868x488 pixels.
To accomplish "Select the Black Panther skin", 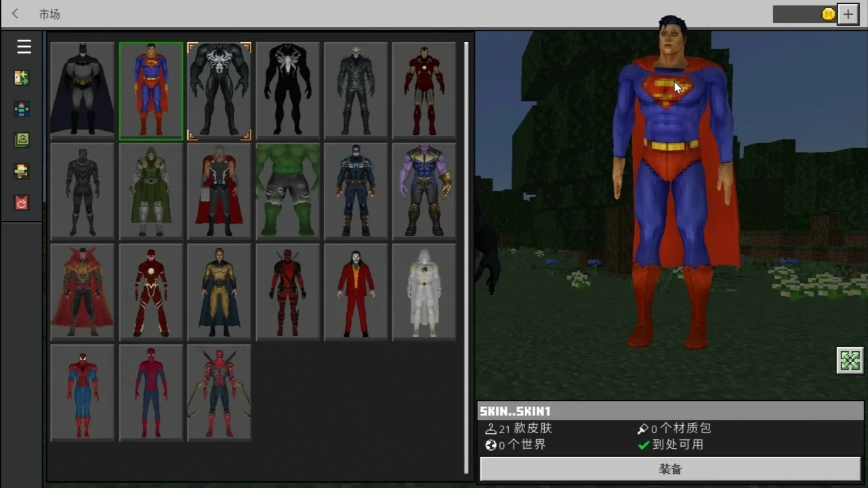I will coord(83,191).
